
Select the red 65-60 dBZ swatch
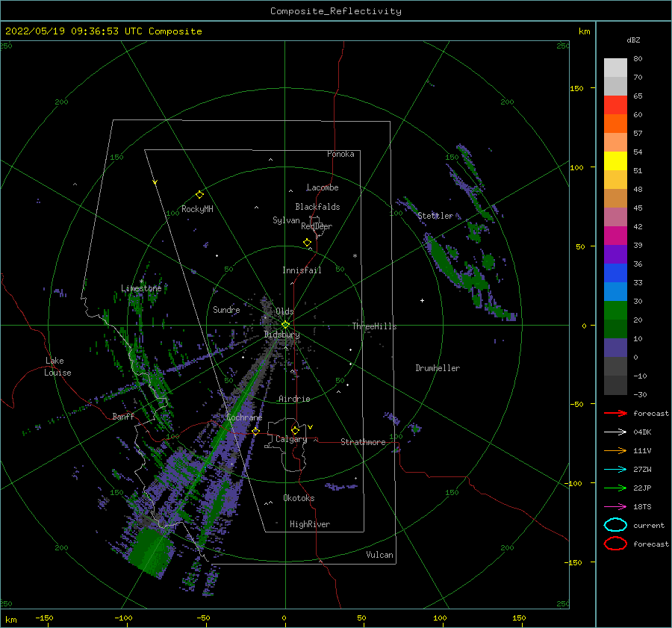click(615, 105)
